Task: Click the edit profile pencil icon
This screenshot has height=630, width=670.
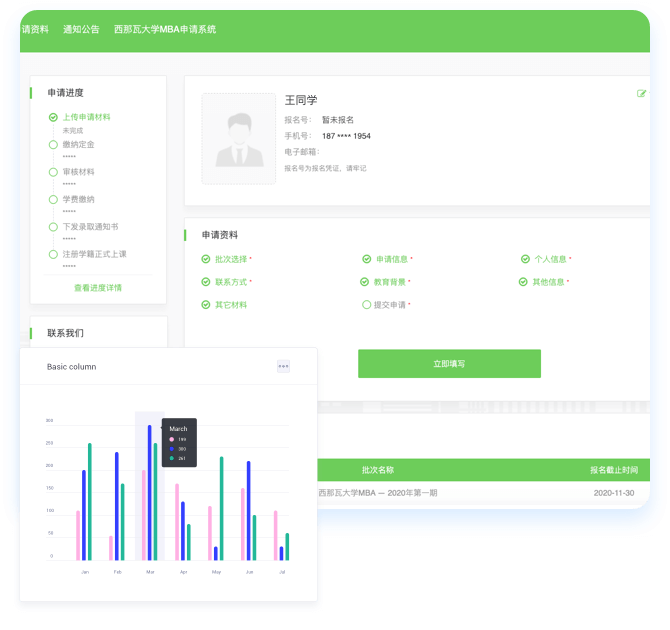Action: coord(641,93)
